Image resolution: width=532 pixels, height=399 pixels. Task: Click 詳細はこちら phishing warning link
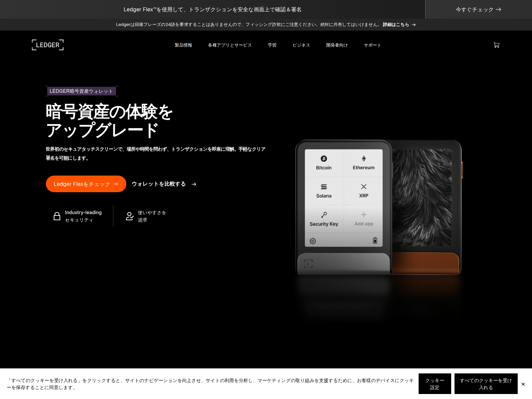pyautogui.click(x=399, y=25)
